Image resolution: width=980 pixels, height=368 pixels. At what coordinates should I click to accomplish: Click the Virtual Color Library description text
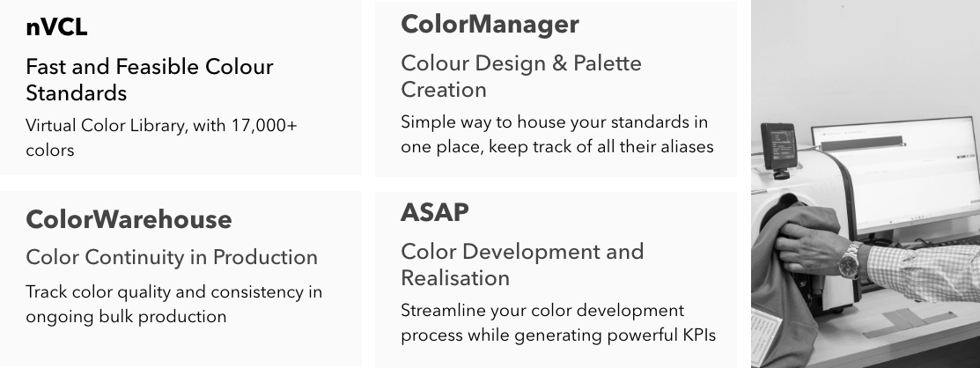point(161,137)
